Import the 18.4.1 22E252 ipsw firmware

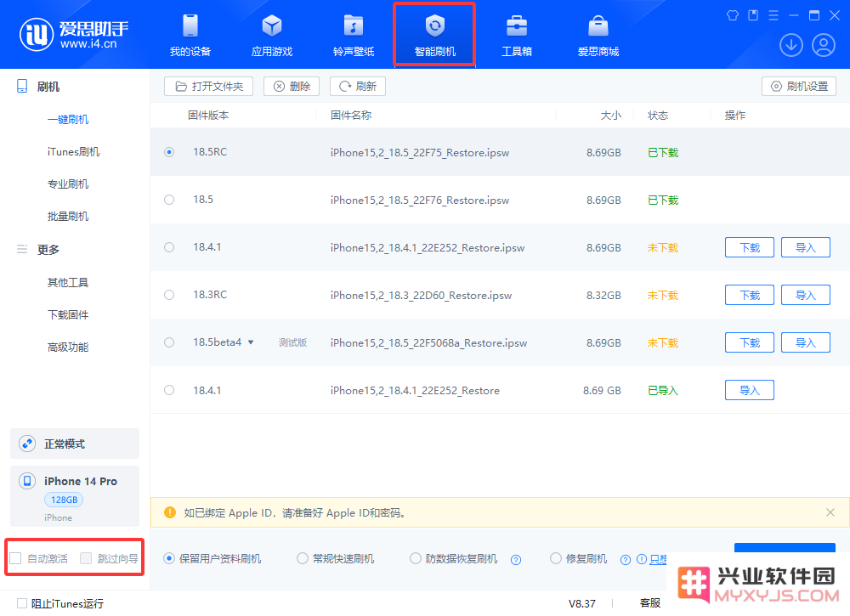(x=806, y=247)
